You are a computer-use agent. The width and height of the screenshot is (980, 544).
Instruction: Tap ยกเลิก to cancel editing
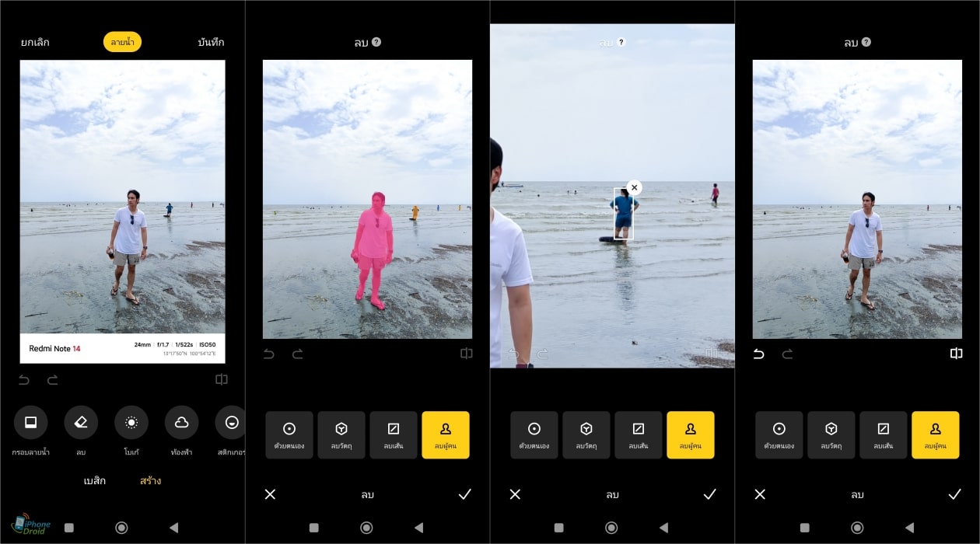coord(35,43)
